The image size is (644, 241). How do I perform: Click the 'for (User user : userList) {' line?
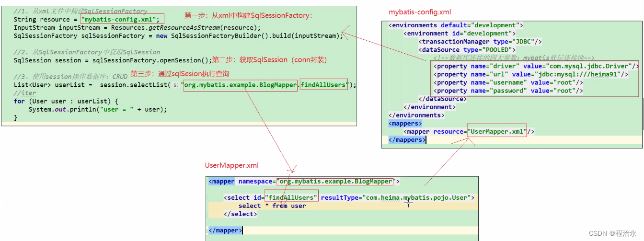point(66,101)
